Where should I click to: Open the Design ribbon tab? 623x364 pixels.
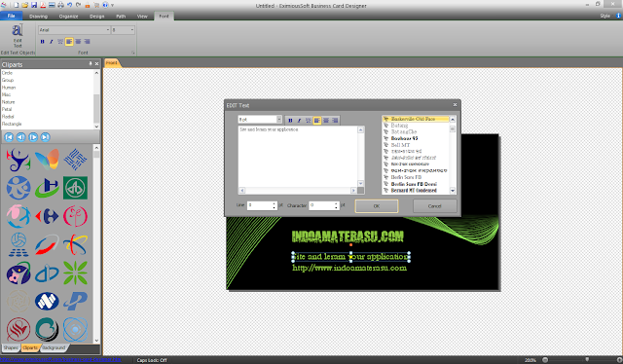pyautogui.click(x=96, y=17)
